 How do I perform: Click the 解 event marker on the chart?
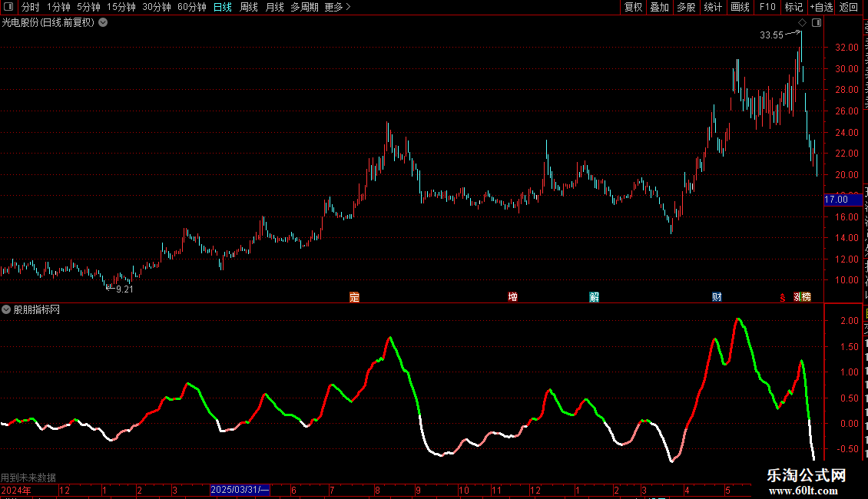(x=594, y=297)
